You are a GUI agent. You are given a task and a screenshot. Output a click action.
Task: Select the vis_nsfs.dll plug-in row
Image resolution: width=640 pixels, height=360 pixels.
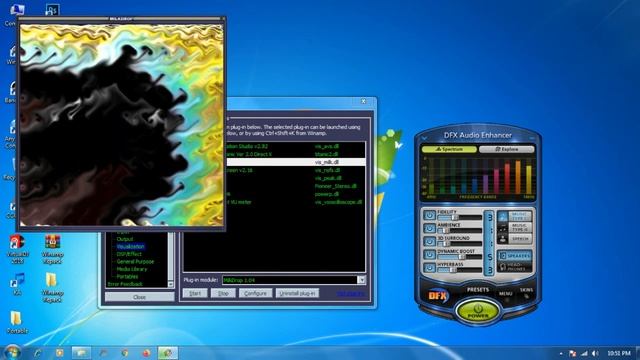(x=296, y=170)
